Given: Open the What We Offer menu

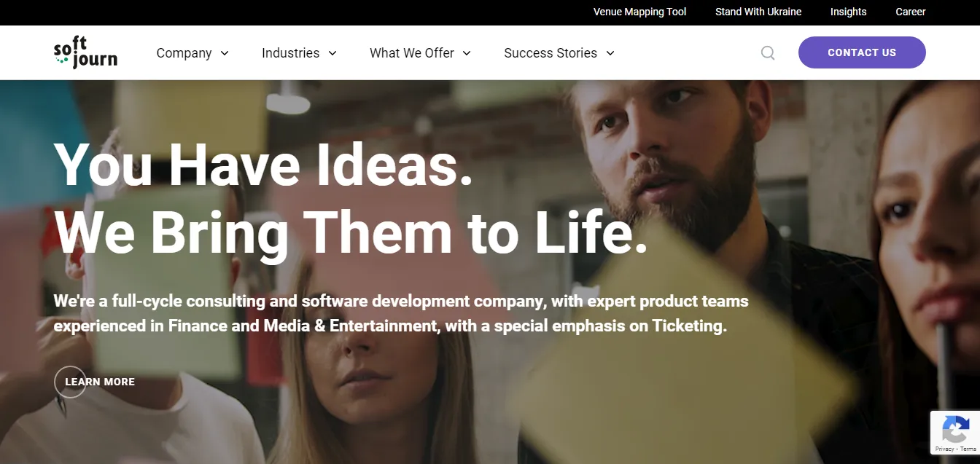Looking at the screenshot, I should [x=412, y=53].
